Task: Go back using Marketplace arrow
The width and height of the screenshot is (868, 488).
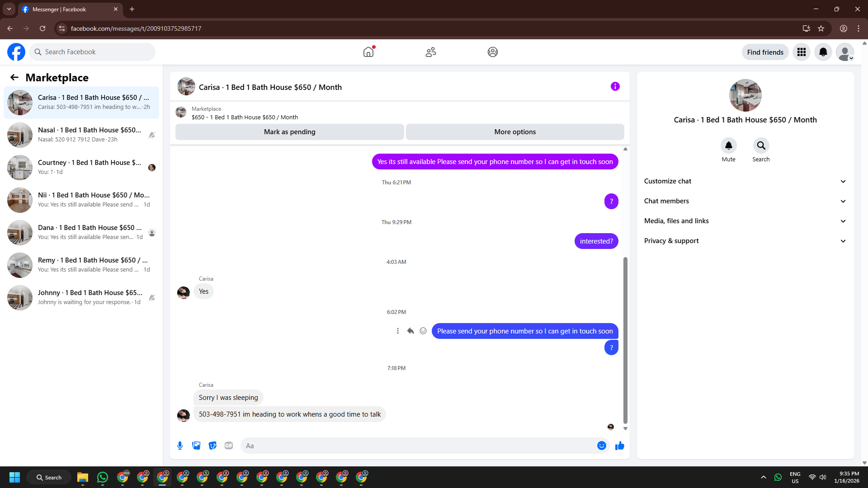Action: pyautogui.click(x=14, y=77)
